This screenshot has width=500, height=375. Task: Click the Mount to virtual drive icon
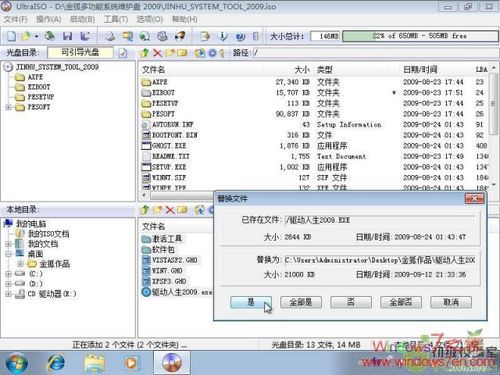coord(162,36)
